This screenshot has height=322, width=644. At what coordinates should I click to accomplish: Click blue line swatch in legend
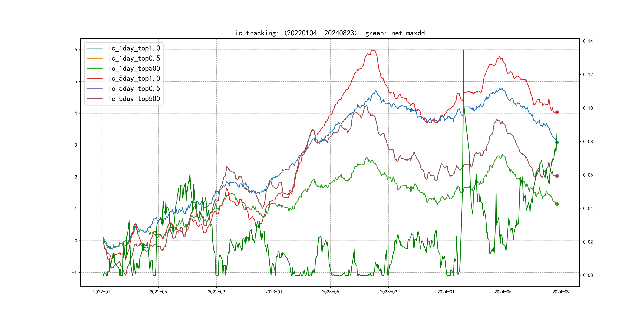click(94, 48)
